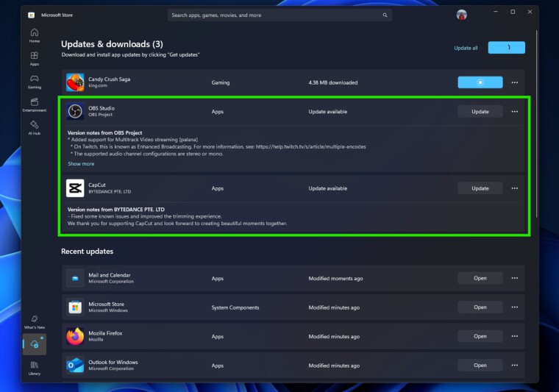Open more options for Mozilla Firefox
The width and height of the screenshot is (559, 392).
coord(514,336)
